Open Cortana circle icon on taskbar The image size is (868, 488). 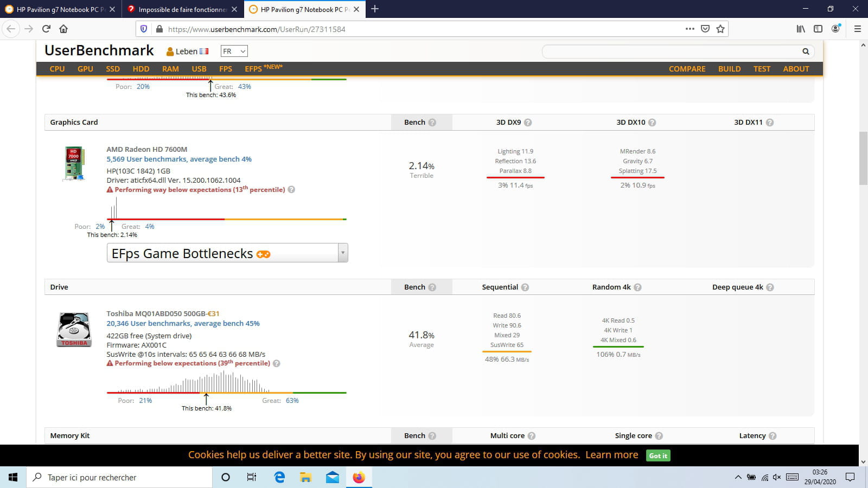click(226, 477)
